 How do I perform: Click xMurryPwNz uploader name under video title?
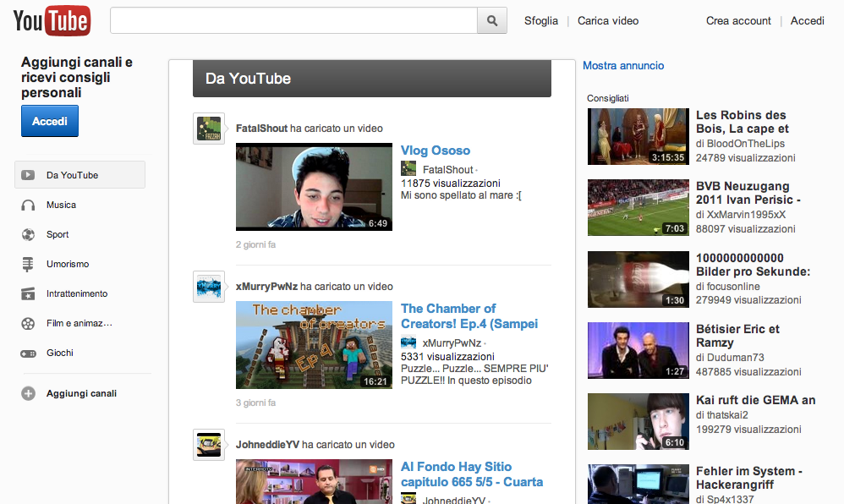(452, 343)
